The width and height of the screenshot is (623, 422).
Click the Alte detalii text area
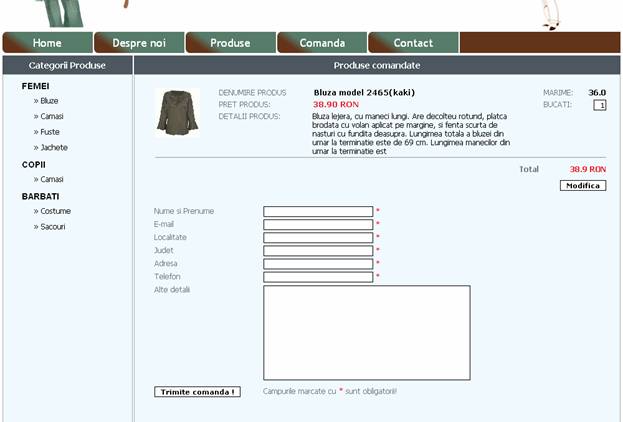click(366, 333)
